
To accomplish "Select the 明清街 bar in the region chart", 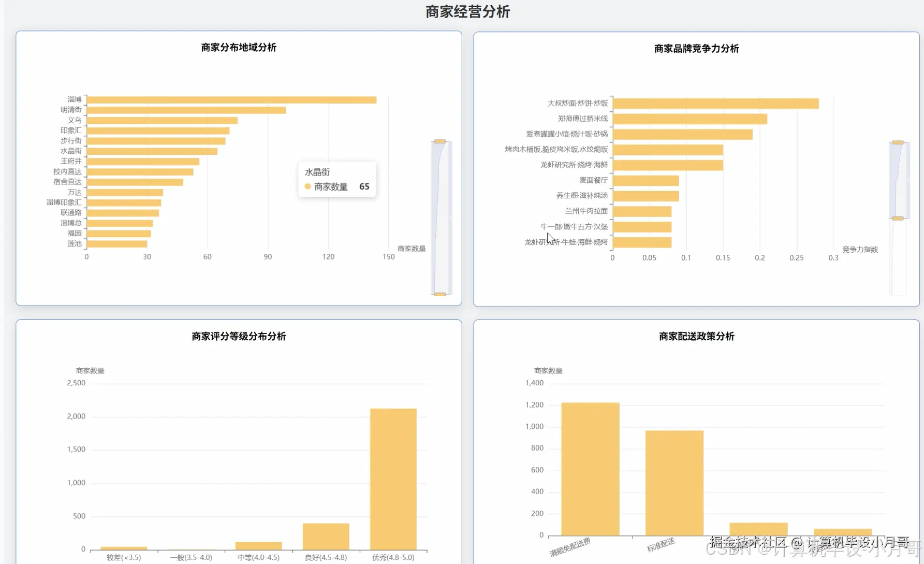I will pyautogui.click(x=186, y=110).
